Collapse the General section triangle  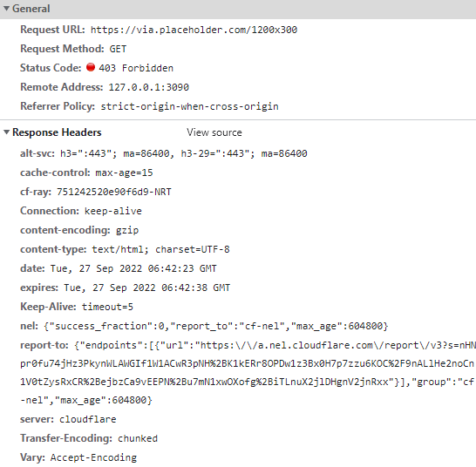(x=6, y=9)
